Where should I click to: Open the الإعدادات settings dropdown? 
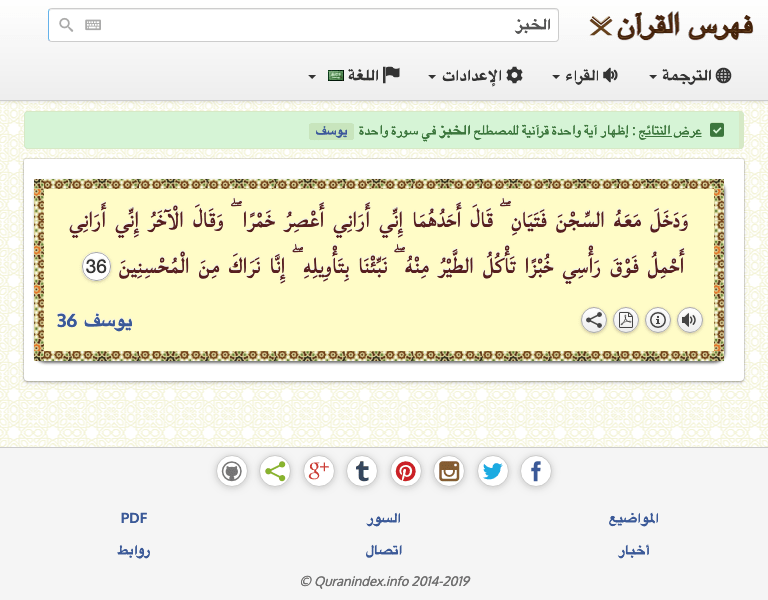476,75
